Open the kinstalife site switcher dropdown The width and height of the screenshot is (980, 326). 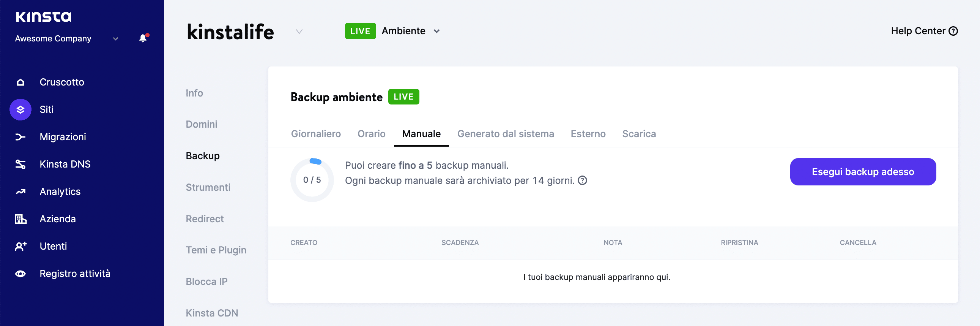[299, 32]
